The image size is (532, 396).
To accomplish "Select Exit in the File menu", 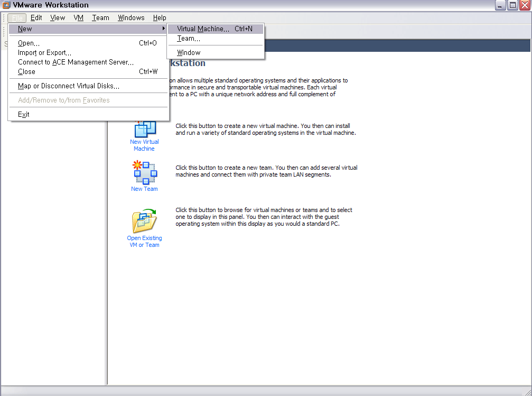I will pos(88,114).
